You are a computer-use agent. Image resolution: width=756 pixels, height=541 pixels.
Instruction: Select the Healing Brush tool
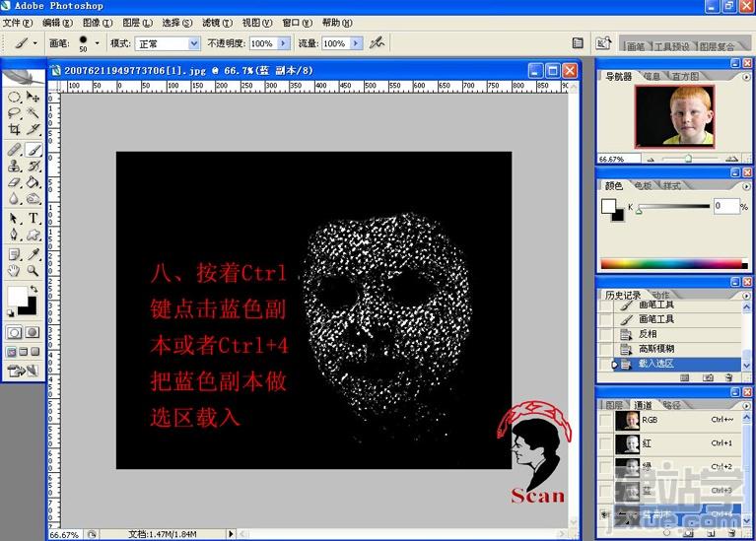tap(15, 150)
